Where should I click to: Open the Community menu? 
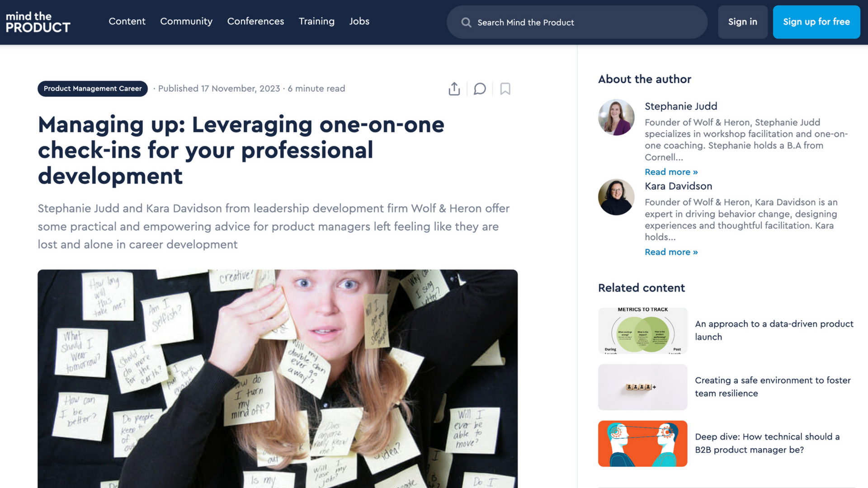point(186,21)
